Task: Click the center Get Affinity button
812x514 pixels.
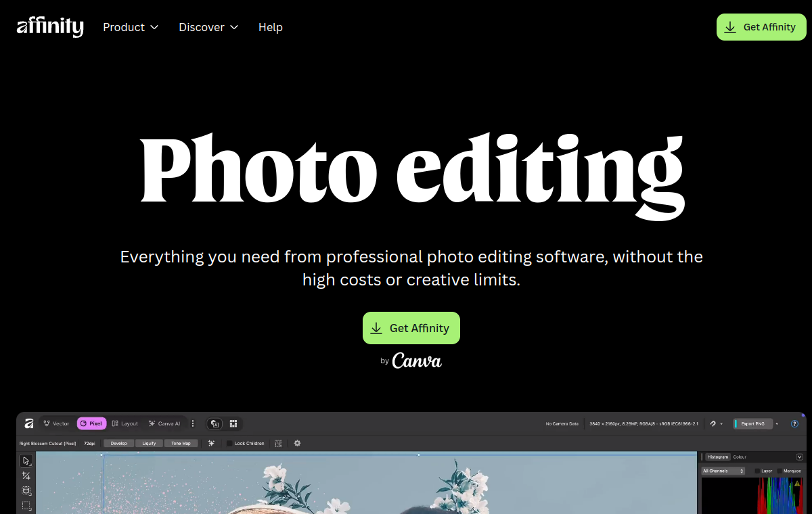Action: pyautogui.click(x=411, y=328)
